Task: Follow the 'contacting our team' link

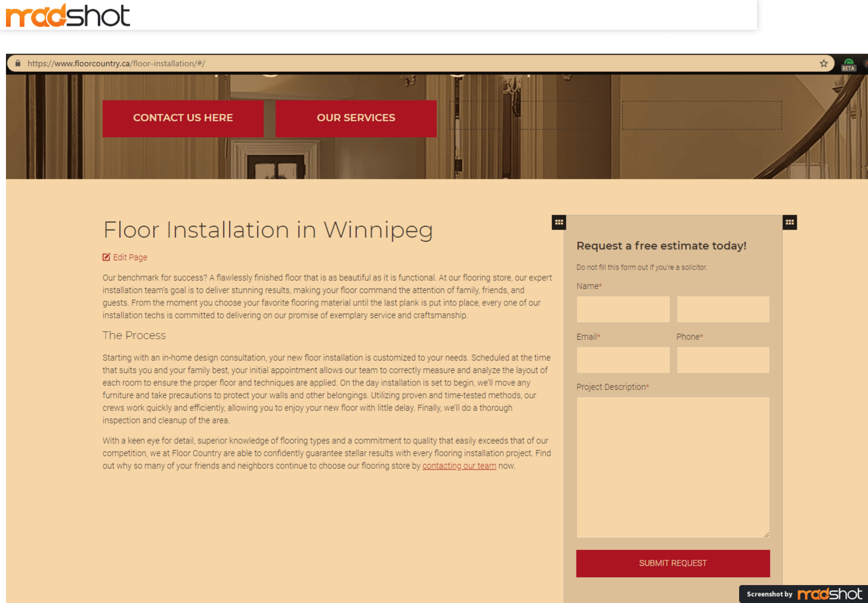Action: coord(459,465)
